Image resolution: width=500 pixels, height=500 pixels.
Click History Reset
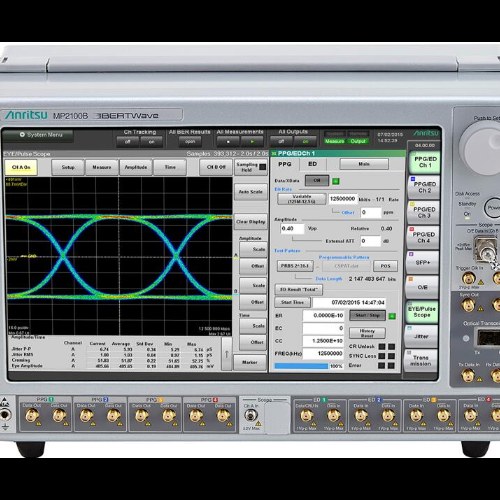pyautogui.click(x=367, y=333)
